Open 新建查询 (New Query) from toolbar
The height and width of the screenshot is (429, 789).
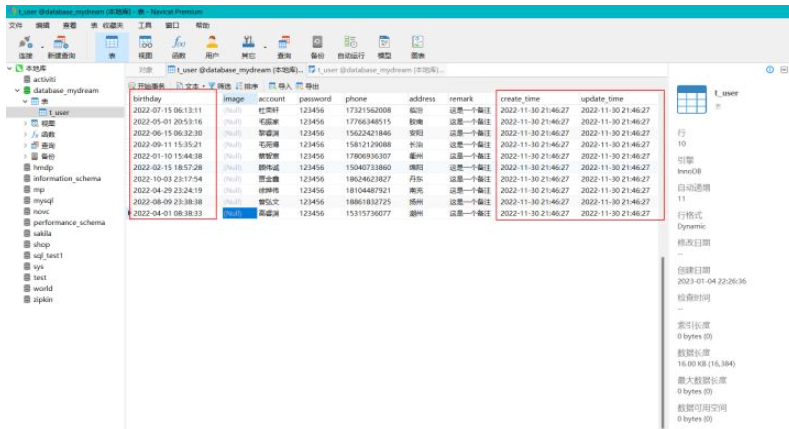click(x=62, y=45)
